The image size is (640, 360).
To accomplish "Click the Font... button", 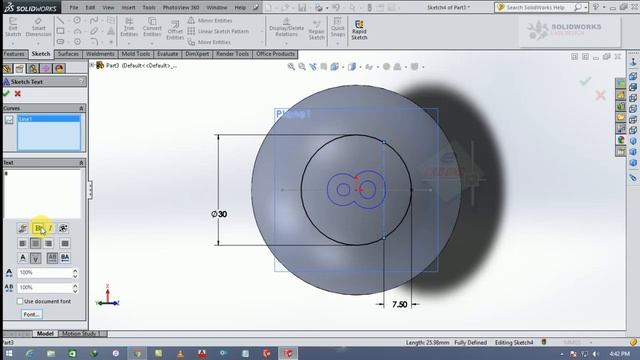I will pyautogui.click(x=31, y=314).
